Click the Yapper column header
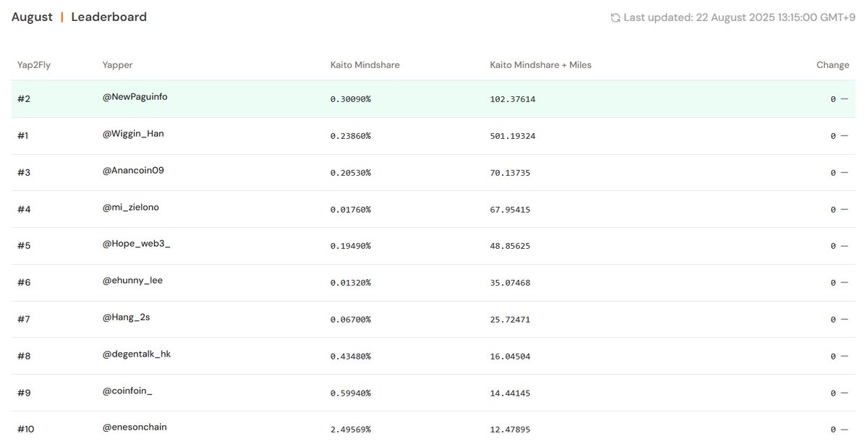Image resolution: width=868 pixels, height=447 pixels. pyautogui.click(x=118, y=65)
